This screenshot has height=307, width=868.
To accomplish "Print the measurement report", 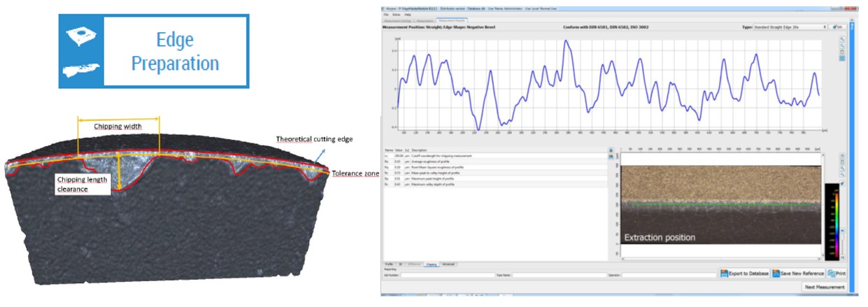I will (x=836, y=273).
